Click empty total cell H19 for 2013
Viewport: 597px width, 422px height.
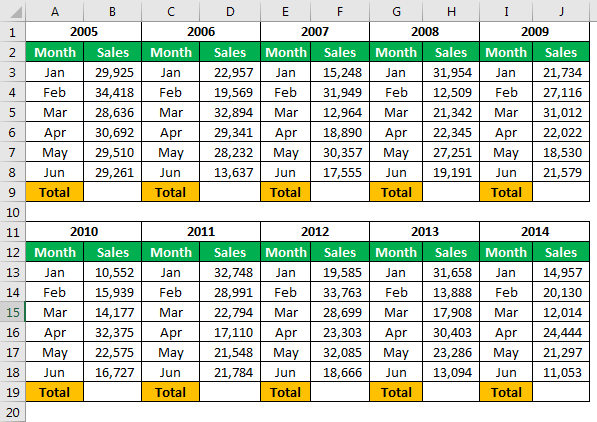point(451,392)
